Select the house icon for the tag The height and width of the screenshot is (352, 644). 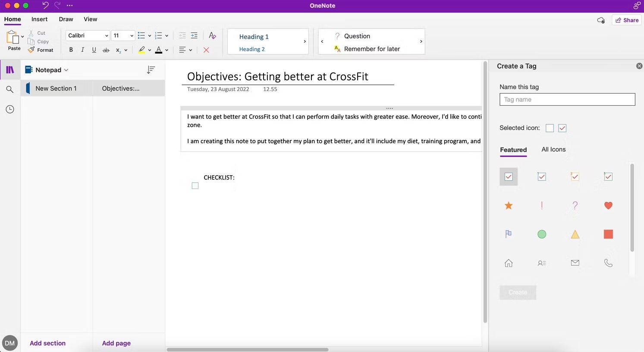[509, 263]
